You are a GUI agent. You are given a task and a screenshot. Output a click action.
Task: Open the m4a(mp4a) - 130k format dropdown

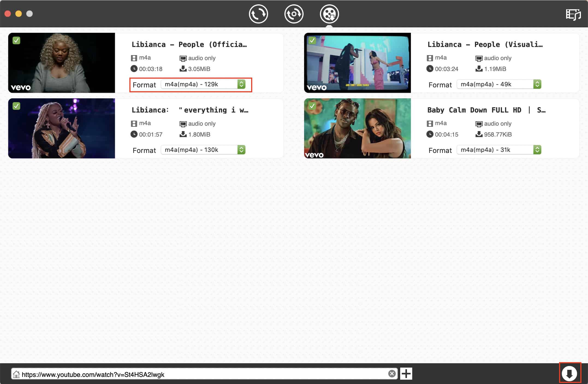(x=203, y=150)
